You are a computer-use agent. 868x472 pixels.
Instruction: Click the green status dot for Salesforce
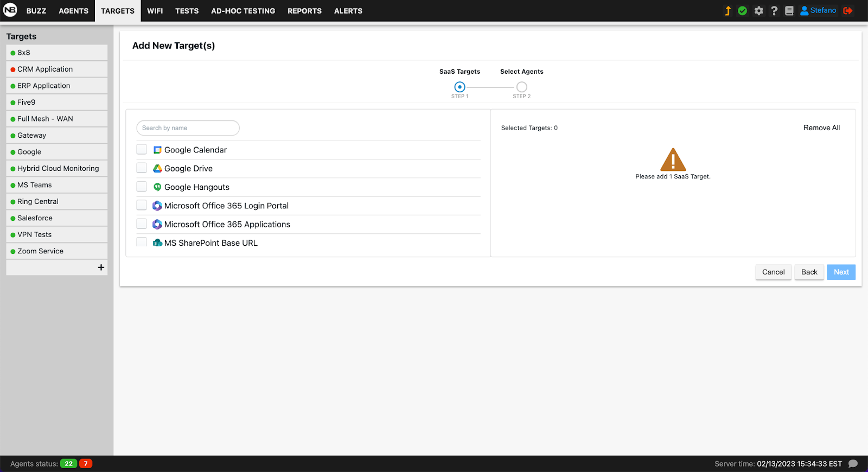click(13, 219)
